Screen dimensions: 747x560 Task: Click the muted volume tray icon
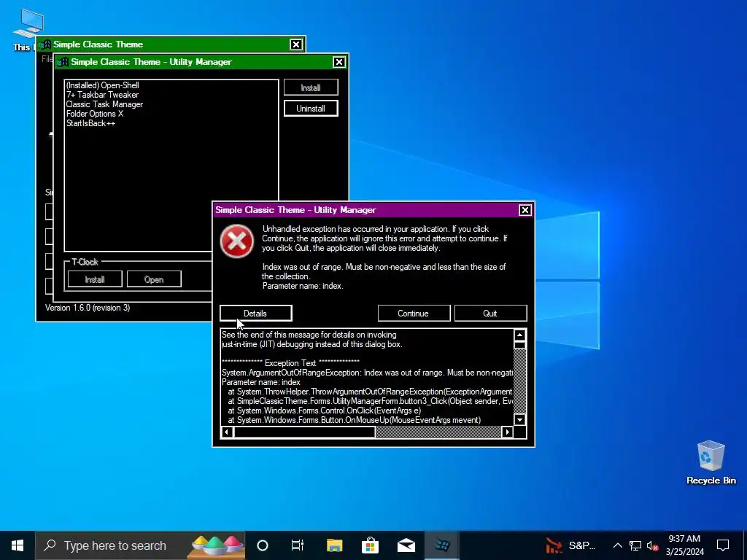coord(653,545)
